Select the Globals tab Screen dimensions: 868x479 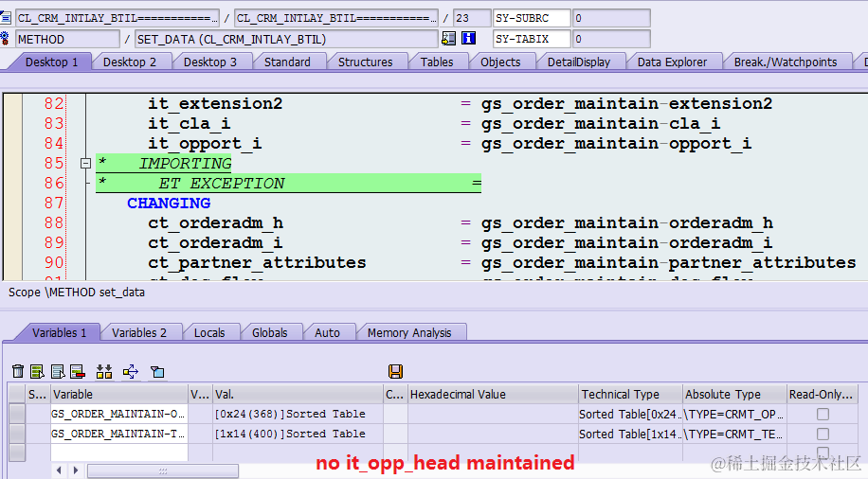pyautogui.click(x=269, y=332)
